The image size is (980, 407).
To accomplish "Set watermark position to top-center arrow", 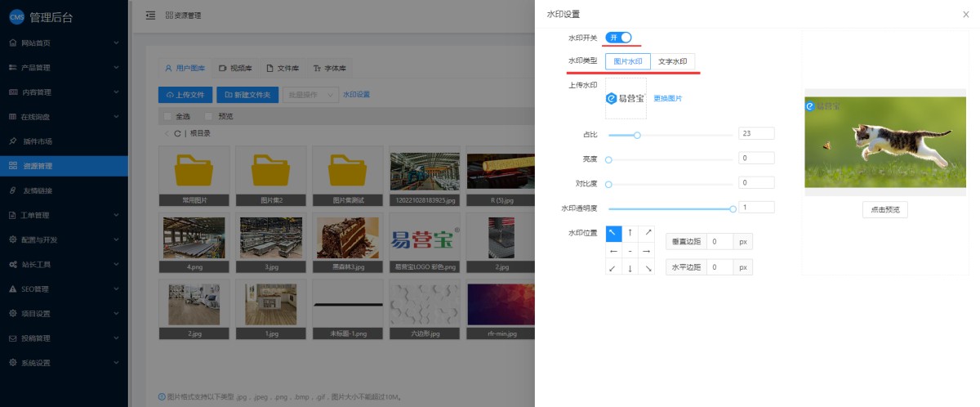I will pos(630,234).
